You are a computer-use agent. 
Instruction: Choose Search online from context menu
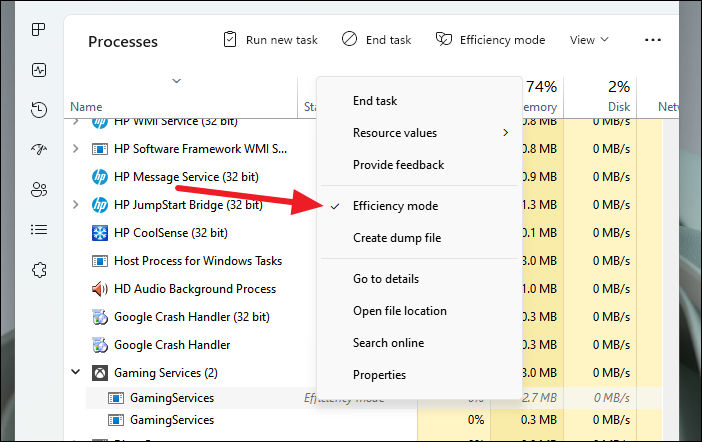[419, 343]
